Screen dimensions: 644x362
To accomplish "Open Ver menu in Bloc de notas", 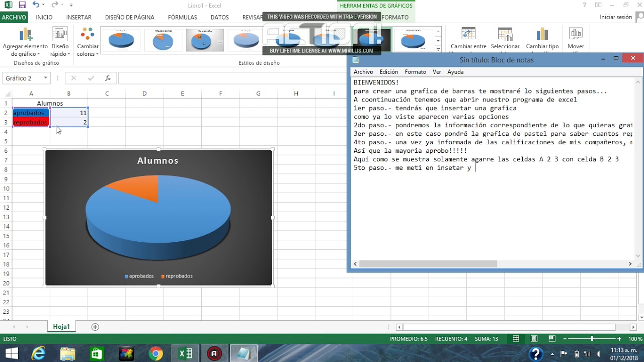I will [437, 72].
